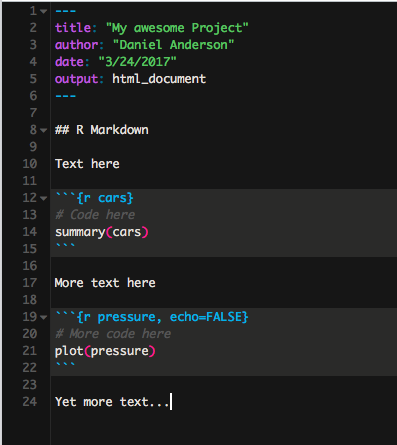Screen dimensions: 397x445
Task: Click the "# More code here" comment
Action: point(113,334)
